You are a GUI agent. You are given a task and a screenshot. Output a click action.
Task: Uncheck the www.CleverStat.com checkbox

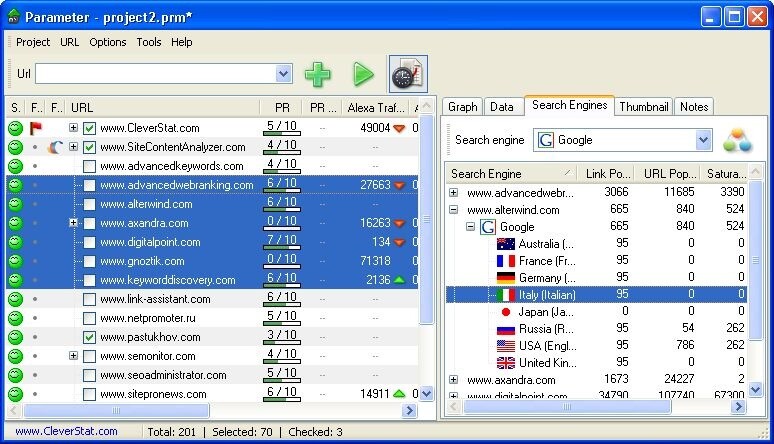[x=90, y=128]
